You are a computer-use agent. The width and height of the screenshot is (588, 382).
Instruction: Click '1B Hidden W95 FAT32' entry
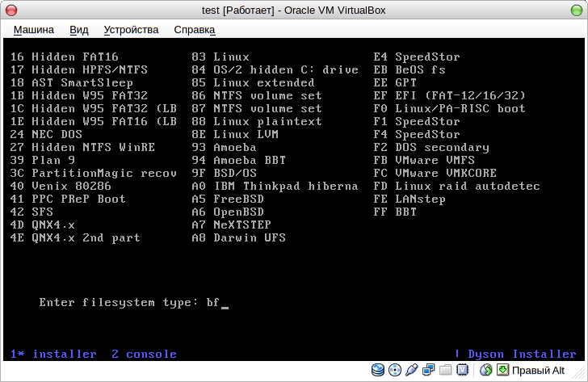tap(79, 95)
